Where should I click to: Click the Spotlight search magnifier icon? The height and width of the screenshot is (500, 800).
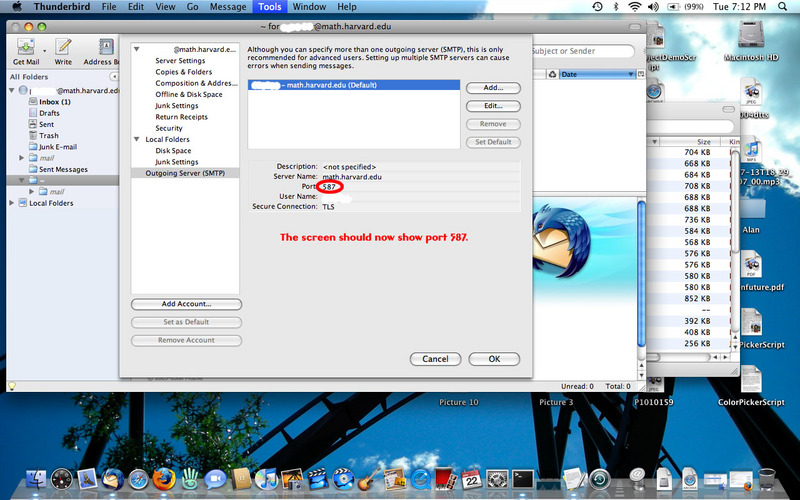[787, 6]
